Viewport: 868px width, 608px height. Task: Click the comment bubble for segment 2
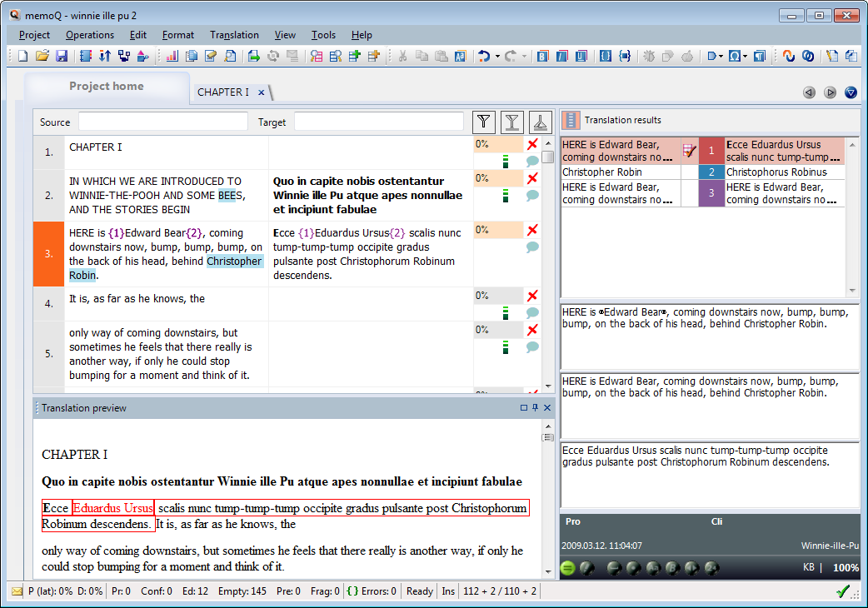point(532,195)
